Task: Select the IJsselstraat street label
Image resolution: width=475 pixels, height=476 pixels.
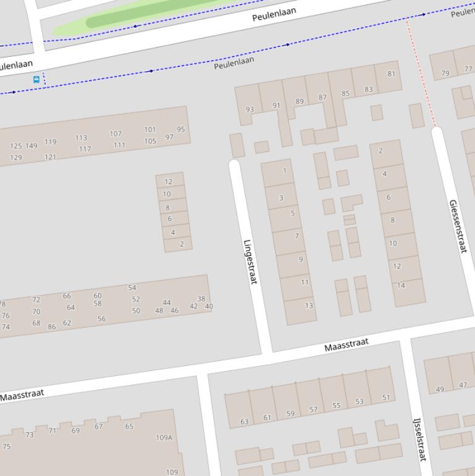Action: 419,438
